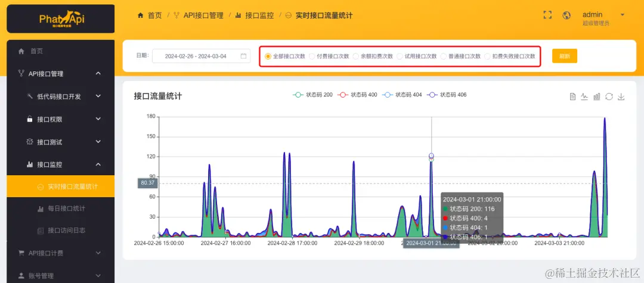Restore chart with refresh icon
Image resolution: width=644 pixels, height=283 pixels.
pos(609,97)
